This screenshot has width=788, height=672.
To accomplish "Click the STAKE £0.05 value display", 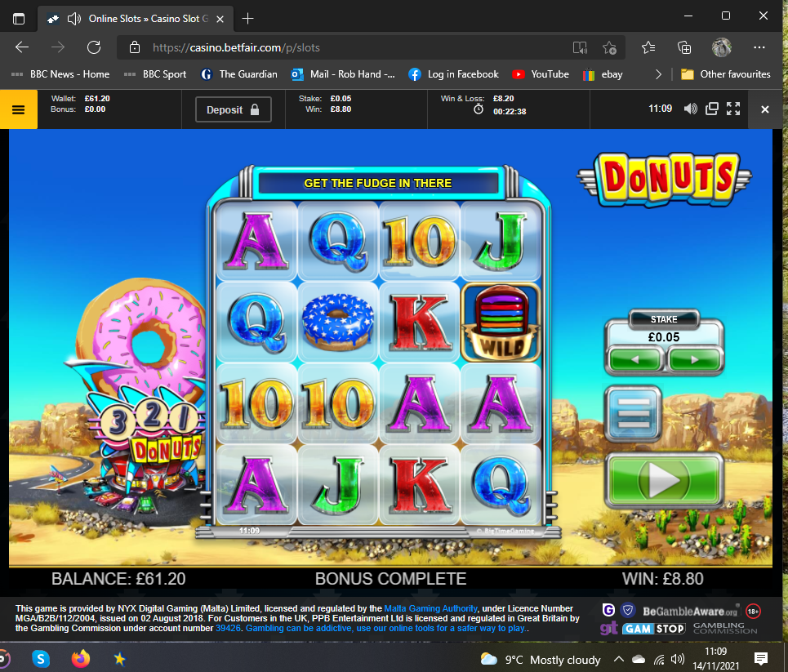I will point(664,336).
